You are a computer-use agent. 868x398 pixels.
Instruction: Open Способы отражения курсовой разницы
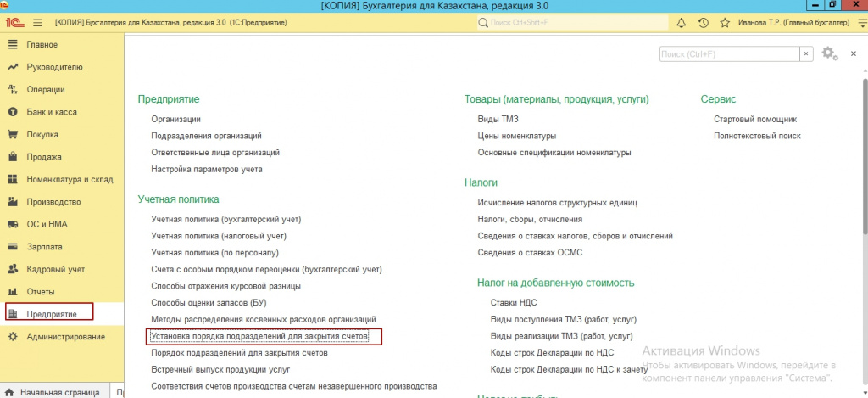(x=225, y=286)
